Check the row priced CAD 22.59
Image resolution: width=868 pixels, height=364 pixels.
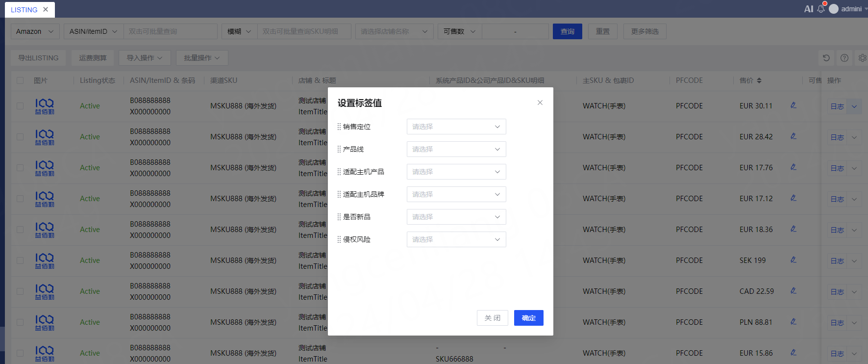coord(20,291)
